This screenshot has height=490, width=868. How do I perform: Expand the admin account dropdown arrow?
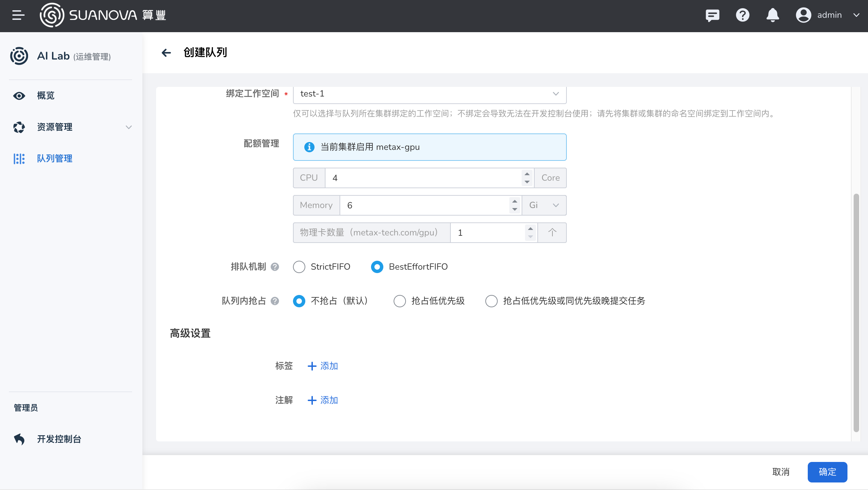(856, 15)
